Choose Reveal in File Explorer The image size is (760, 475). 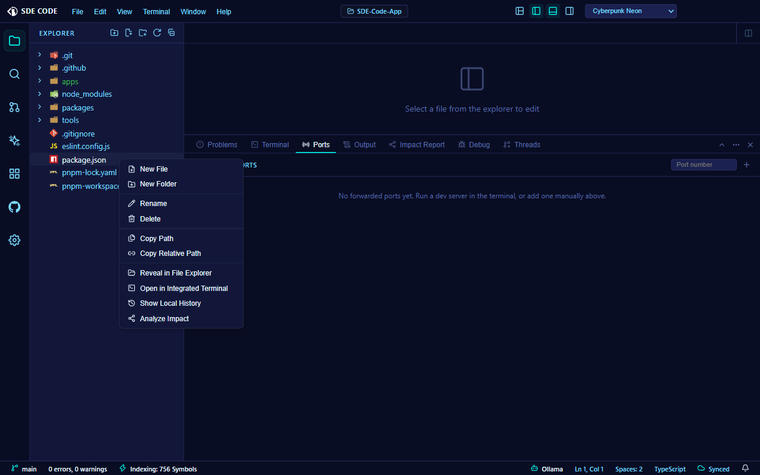click(181, 273)
